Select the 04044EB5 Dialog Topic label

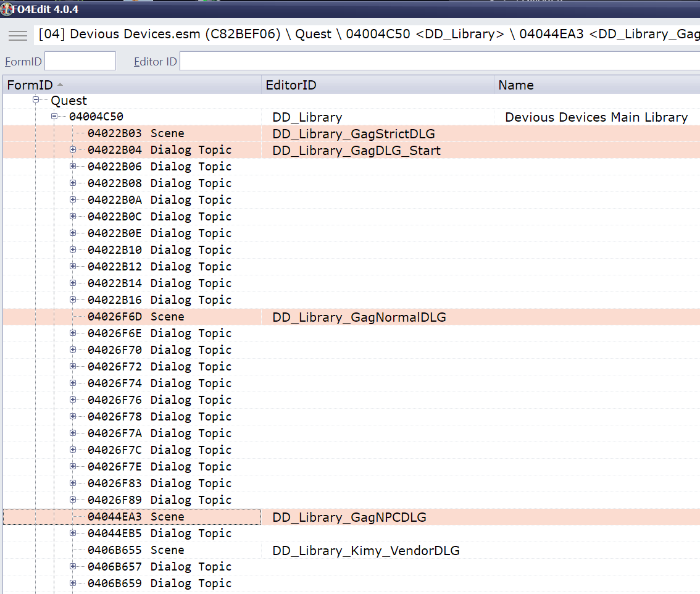(x=159, y=533)
